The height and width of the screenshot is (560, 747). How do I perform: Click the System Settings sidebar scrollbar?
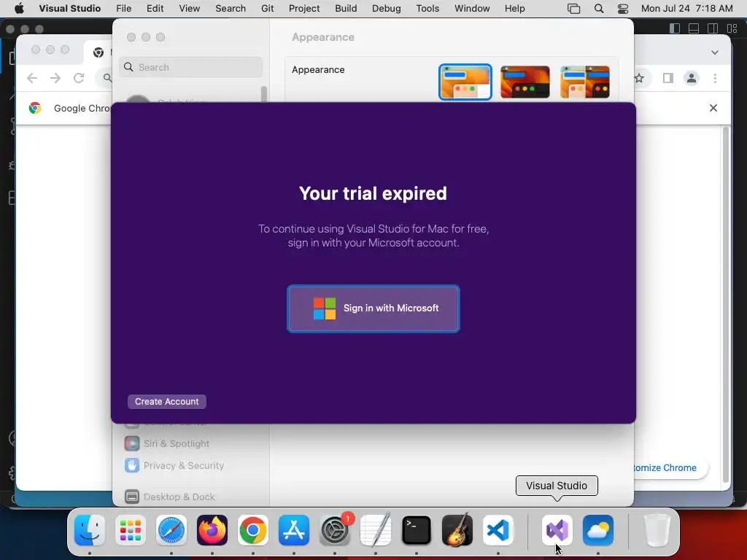[x=264, y=94]
